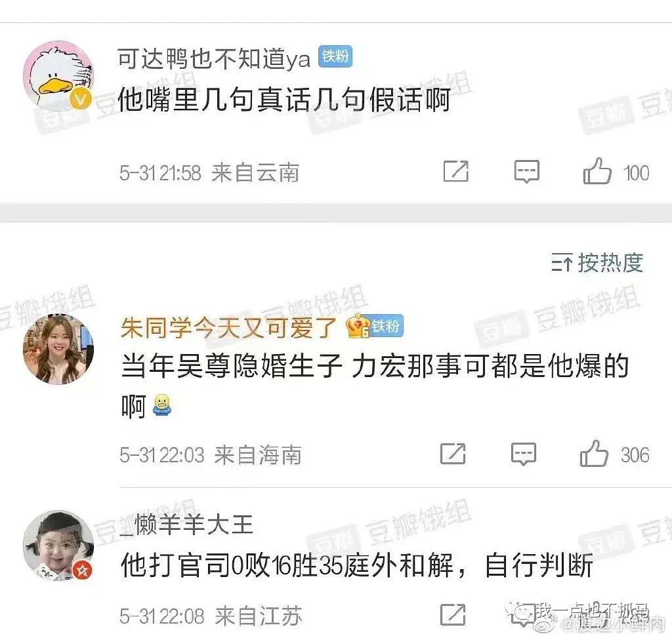Click the timestamp 5-31 22:03 来自海南

point(211,455)
